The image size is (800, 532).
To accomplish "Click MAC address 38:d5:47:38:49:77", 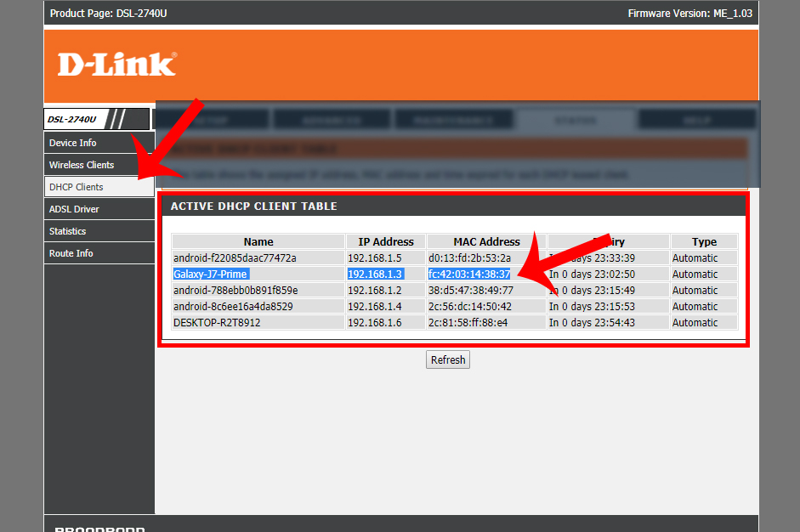I will 471,291.
